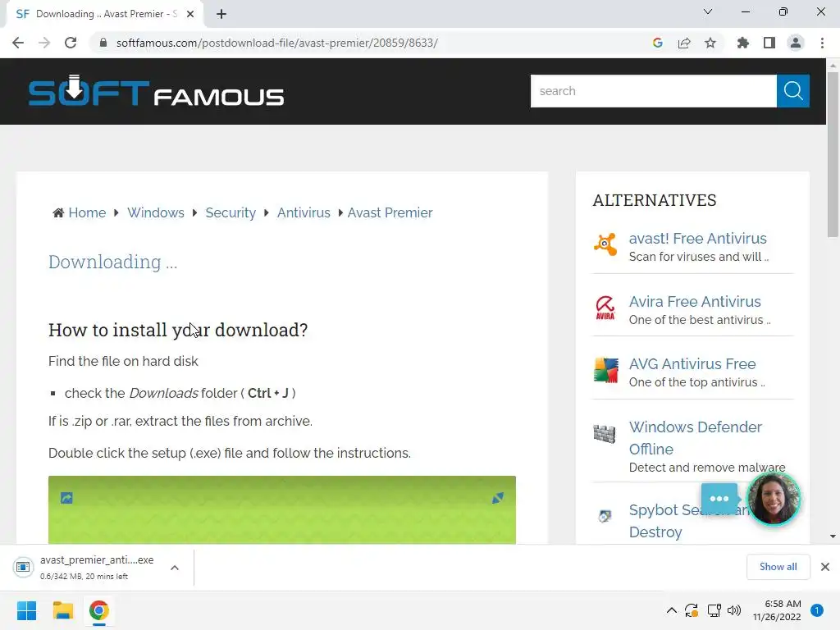Open Avira Free Antivirus alternative
Viewport: 840px width, 630px height.
tap(695, 302)
